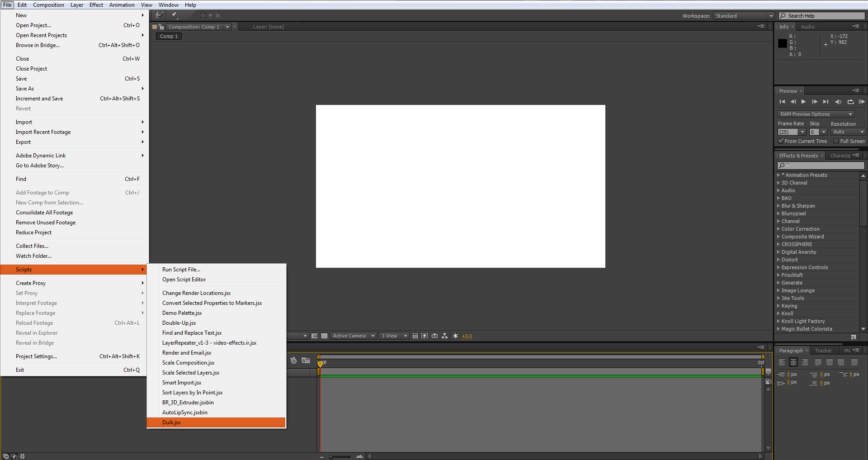Open the RAM Preview Options dropdown
This screenshot has width=868, height=460.
pyautogui.click(x=816, y=114)
